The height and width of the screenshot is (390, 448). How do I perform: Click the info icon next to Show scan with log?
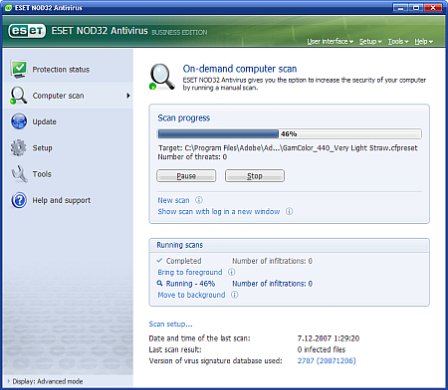(x=289, y=211)
